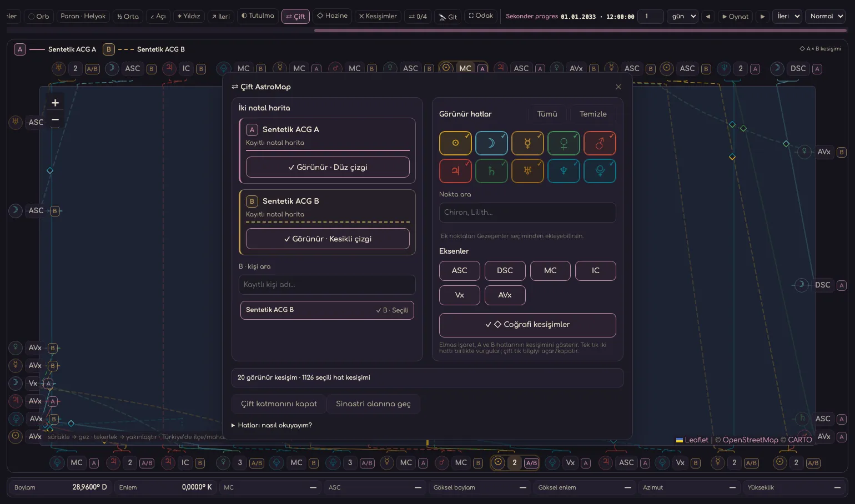Toggle the Mars planet line button
The image size is (855, 504).
coord(600,143)
